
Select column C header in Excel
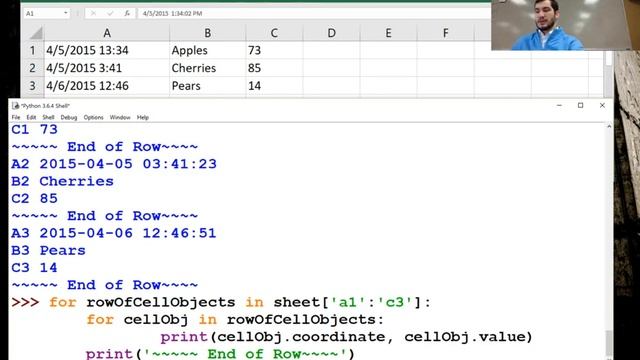pyautogui.click(x=274, y=33)
